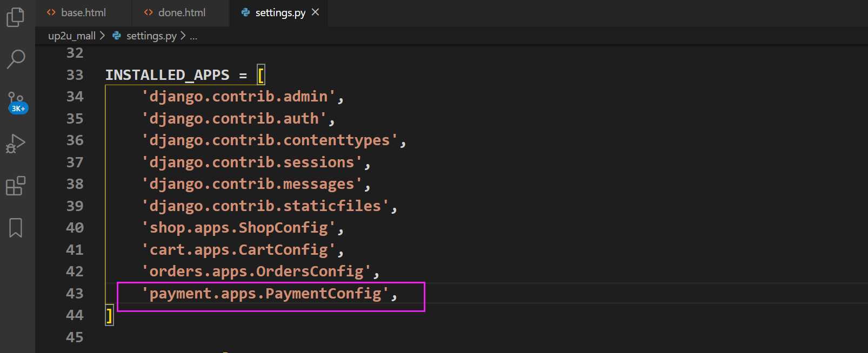Screen dimensions: 868x353
Task: Open the settings.py breadcrumb dropdown
Action: click(x=151, y=36)
